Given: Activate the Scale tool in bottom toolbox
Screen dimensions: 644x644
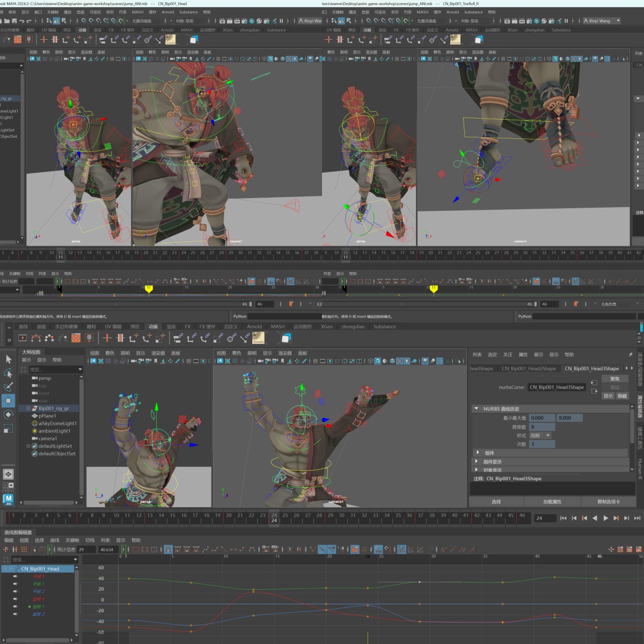Looking at the screenshot, I should pos(8,429).
